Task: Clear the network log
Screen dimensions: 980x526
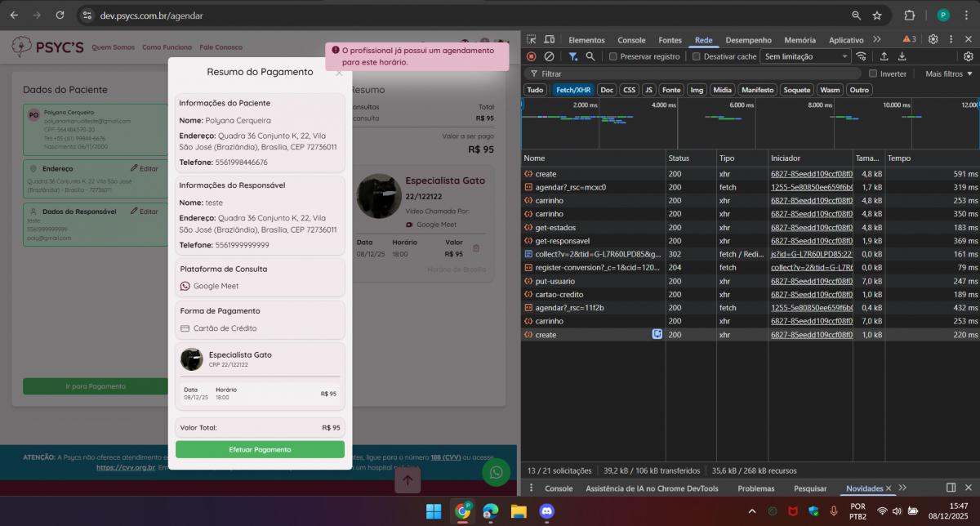Action: 549,56
